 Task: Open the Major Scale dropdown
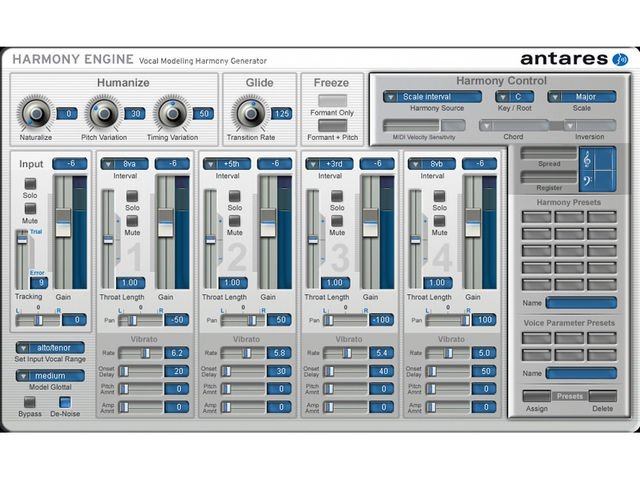(582, 97)
